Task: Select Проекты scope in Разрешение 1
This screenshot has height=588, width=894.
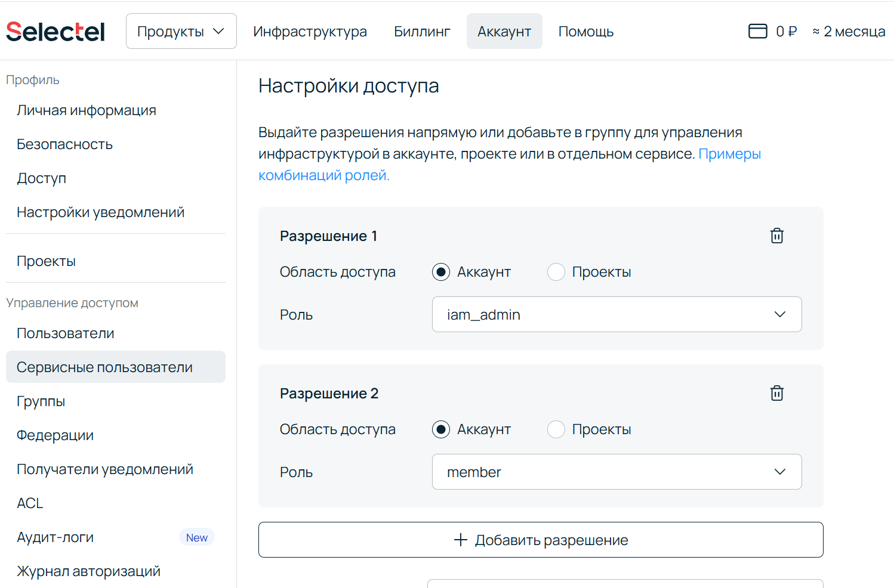Action: click(556, 271)
